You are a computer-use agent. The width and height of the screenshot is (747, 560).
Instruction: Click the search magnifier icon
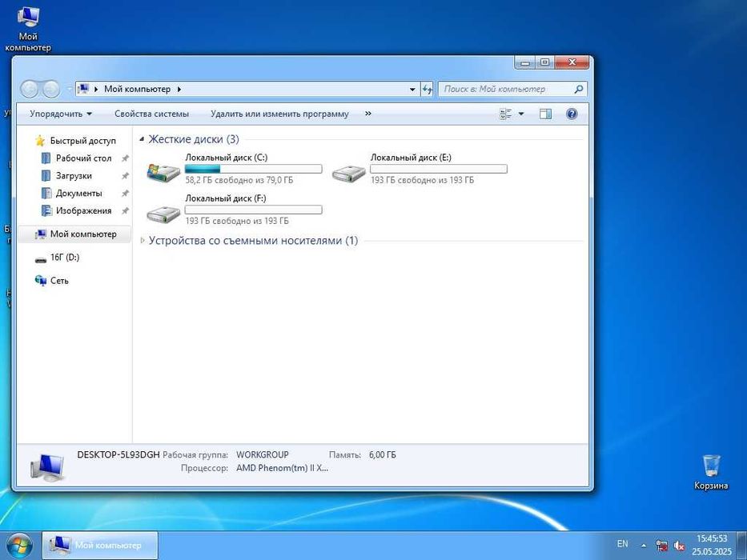tap(578, 89)
